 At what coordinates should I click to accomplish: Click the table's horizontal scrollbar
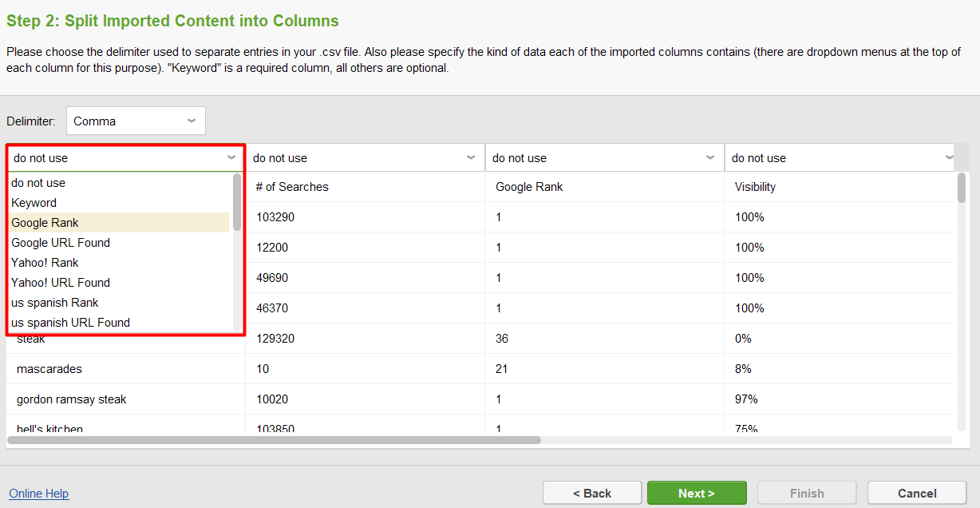pyautogui.click(x=274, y=439)
